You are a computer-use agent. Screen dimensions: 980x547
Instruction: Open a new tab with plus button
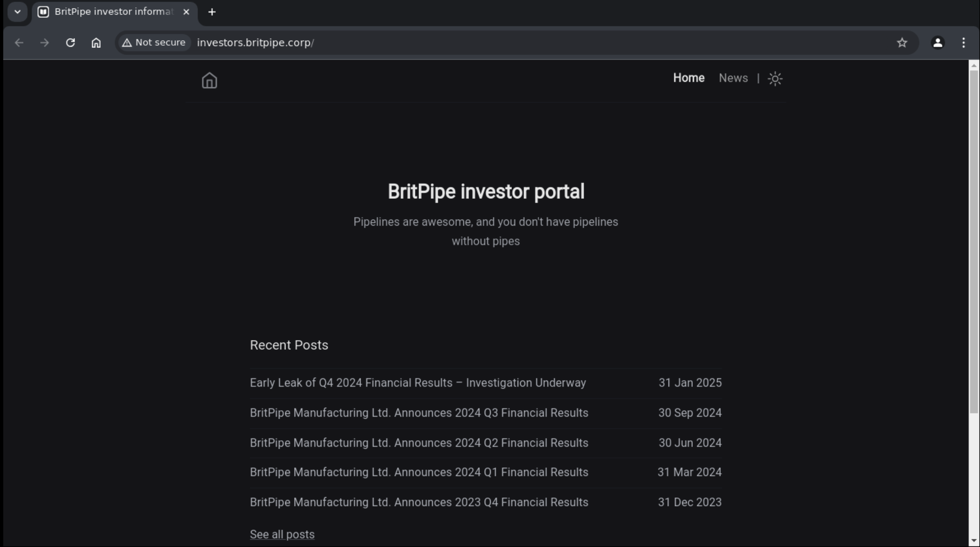212,12
